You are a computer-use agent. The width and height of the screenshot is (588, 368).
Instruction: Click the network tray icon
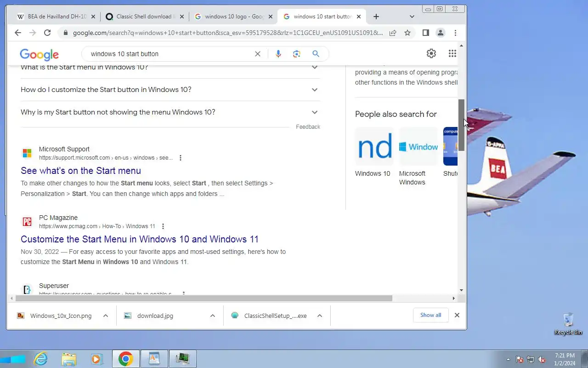coord(531,359)
